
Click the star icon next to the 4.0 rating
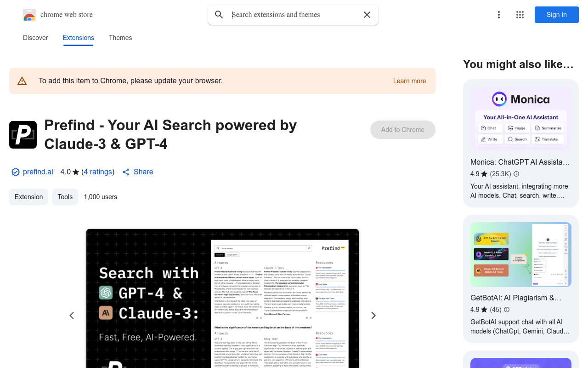point(76,172)
